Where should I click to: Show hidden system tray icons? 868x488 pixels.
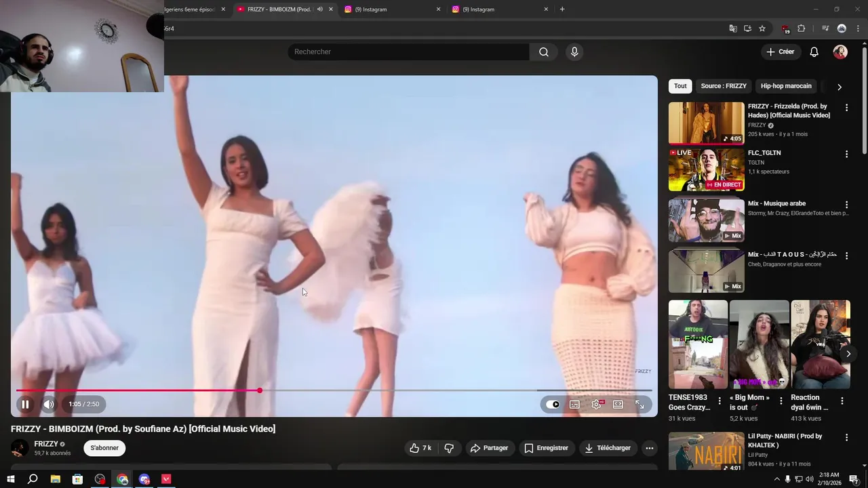tap(776, 479)
